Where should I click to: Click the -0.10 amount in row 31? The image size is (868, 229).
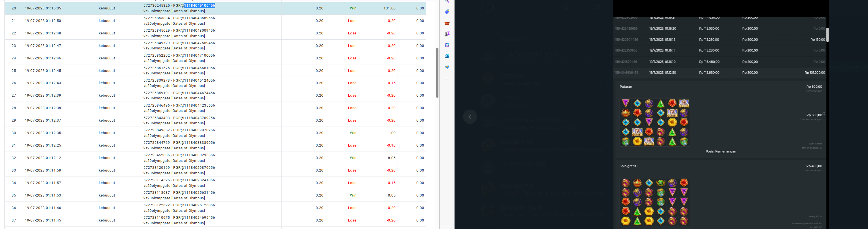tap(391, 145)
